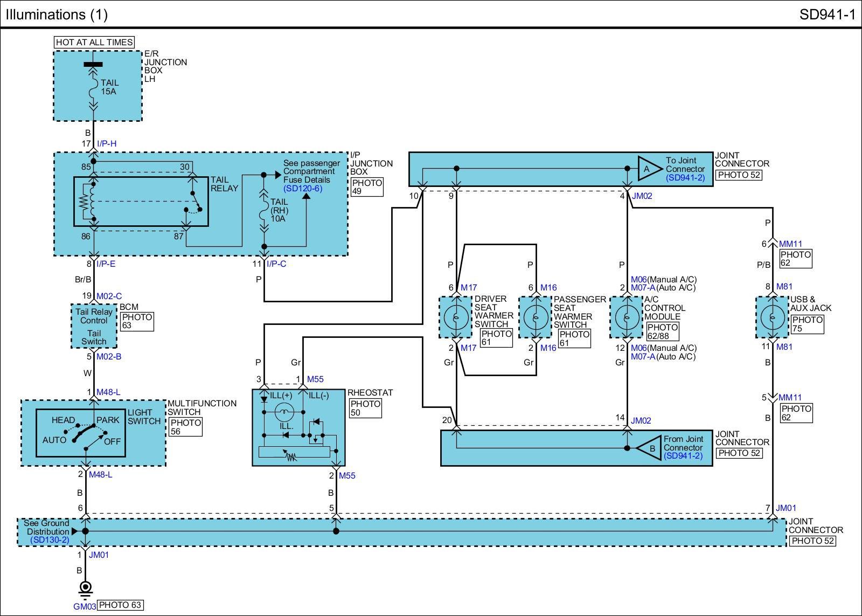
Task: Click the TAIL (RH) 10A fuse symbol
Action: (264, 210)
